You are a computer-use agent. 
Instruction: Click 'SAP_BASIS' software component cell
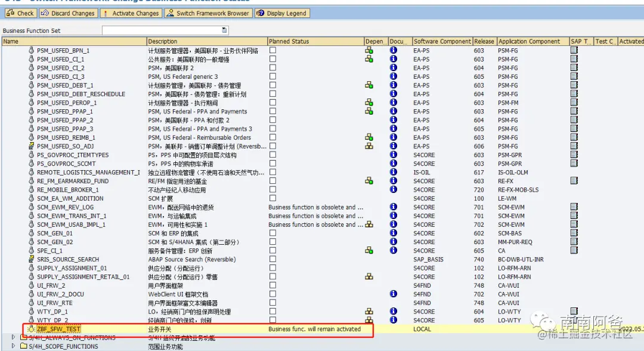[x=428, y=259]
